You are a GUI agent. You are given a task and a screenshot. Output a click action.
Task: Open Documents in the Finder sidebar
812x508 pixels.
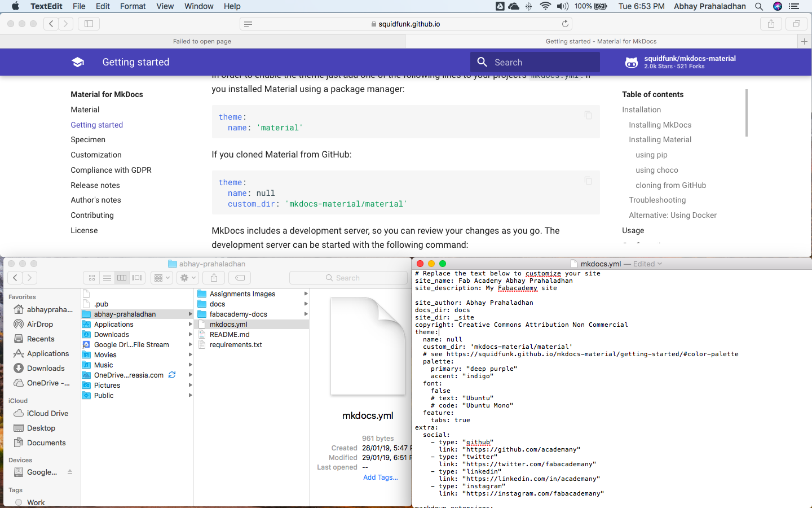click(x=46, y=443)
